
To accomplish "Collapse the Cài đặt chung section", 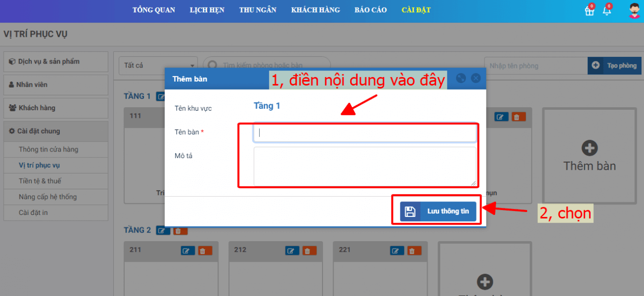I will pos(56,131).
